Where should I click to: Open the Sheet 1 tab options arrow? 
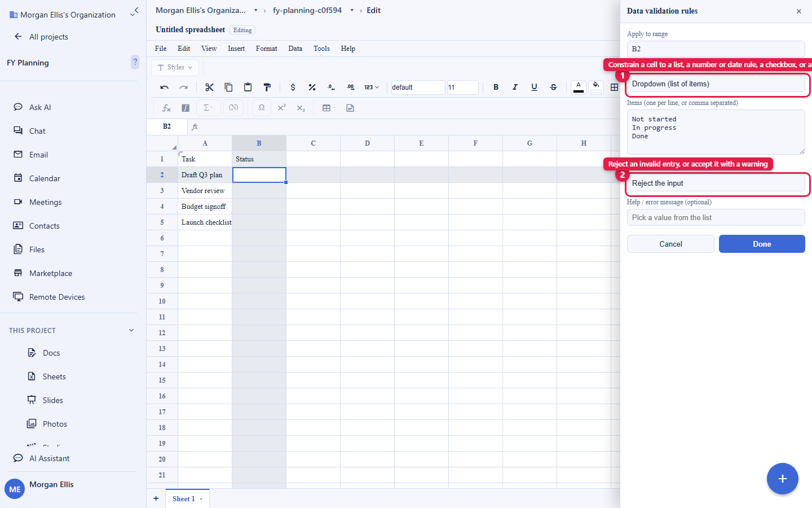pyautogui.click(x=201, y=499)
